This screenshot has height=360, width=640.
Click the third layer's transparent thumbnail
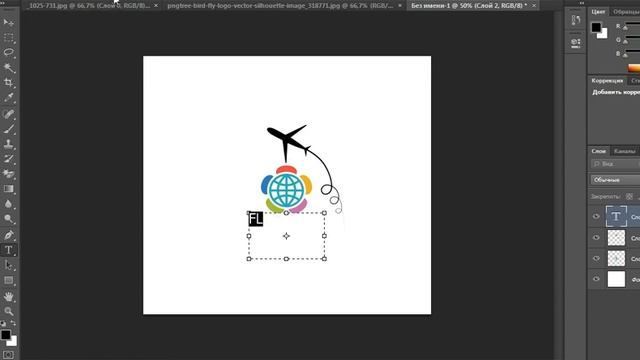coord(616,258)
